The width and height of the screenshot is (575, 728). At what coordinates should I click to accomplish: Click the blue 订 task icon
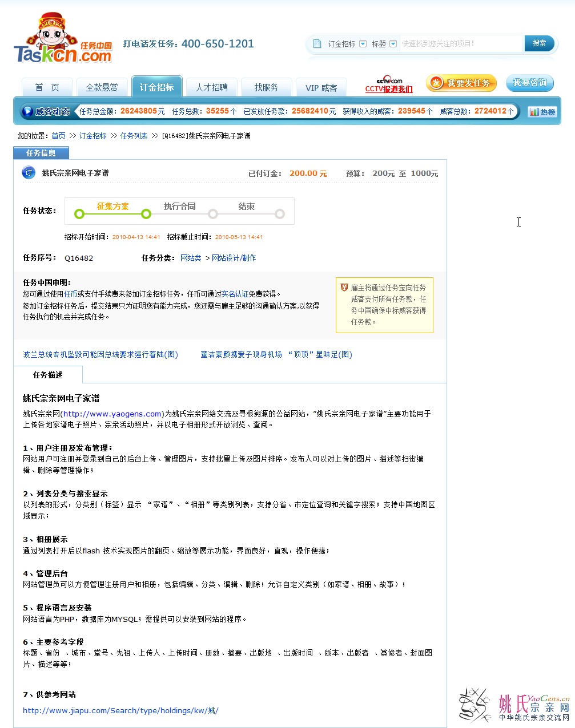click(x=29, y=172)
